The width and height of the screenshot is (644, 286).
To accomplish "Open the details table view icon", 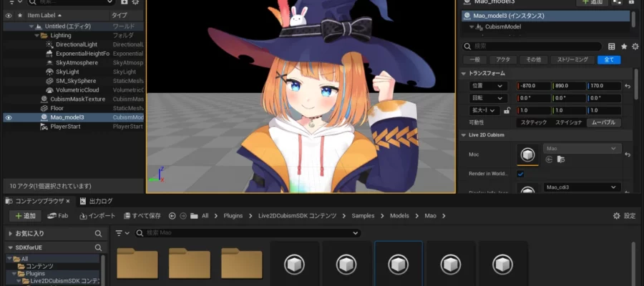I will click(x=611, y=46).
